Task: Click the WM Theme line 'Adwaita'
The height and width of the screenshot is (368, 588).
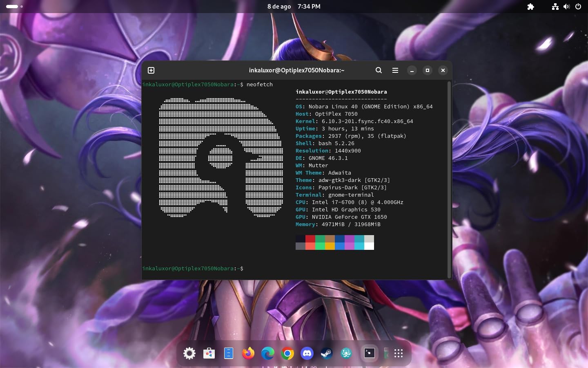Action: [323, 173]
